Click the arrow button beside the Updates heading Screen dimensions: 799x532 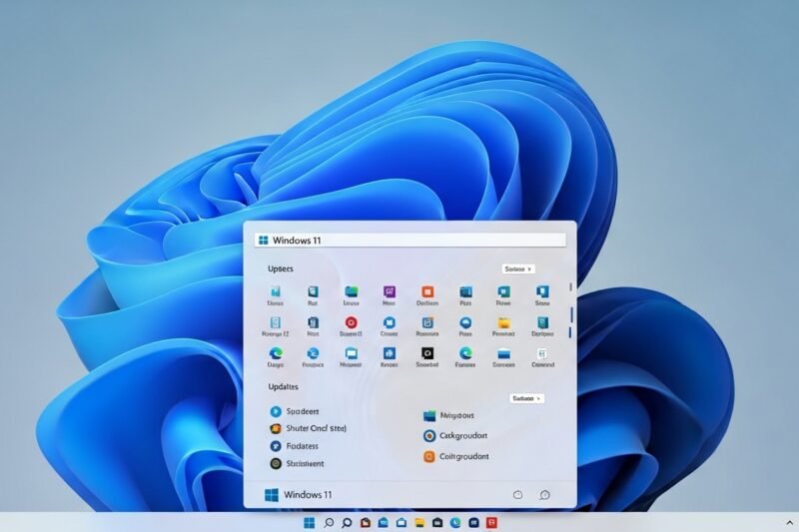(x=527, y=398)
